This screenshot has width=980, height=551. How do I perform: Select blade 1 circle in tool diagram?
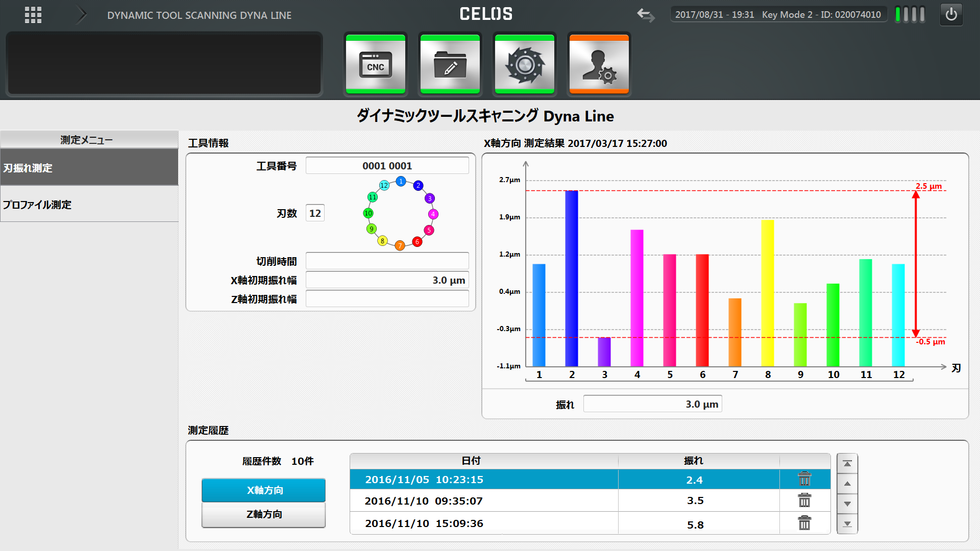coord(401,181)
